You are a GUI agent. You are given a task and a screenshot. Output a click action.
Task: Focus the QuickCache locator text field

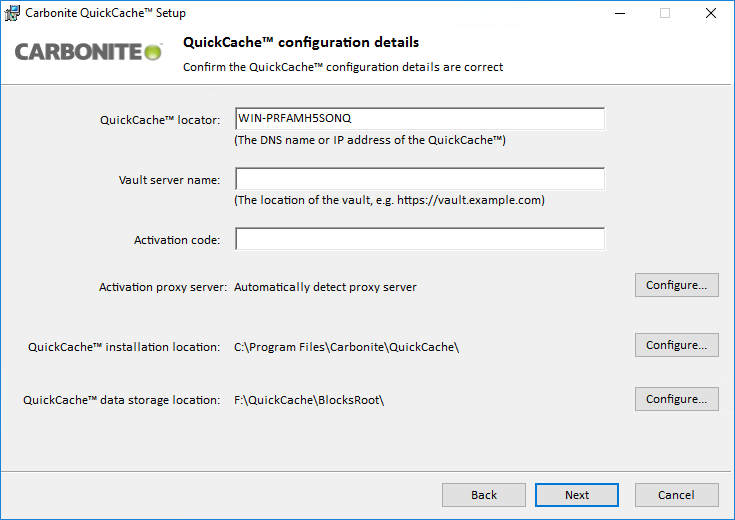[x=419, y=119]
